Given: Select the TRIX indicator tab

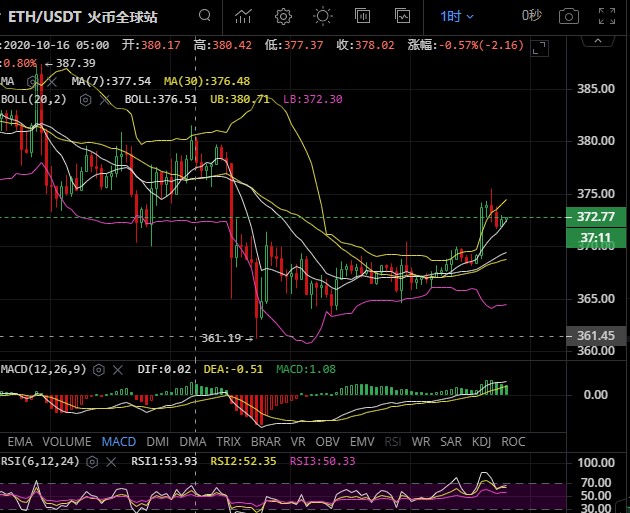Looking at the screenshot, I should (228, 441).
